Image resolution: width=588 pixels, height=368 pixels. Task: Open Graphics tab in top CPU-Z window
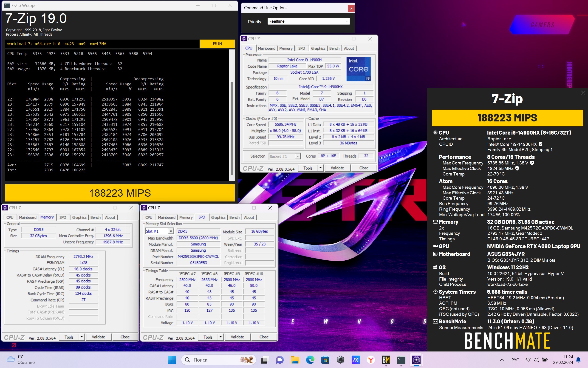pos(318,49)
